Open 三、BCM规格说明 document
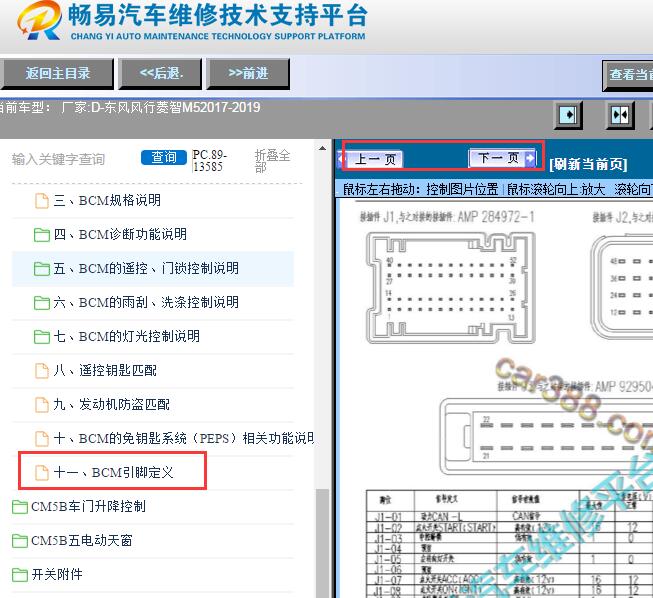Viewport: 653px width, 598px height. [107, 200]
